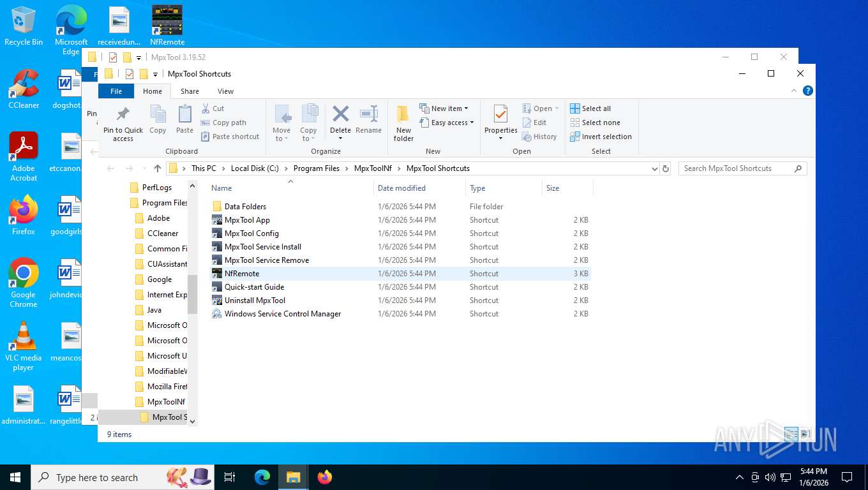The height and width of the screenshot is (490, 868).
Task: Click Invert selection in ribbon
Action: coord(601,137)
